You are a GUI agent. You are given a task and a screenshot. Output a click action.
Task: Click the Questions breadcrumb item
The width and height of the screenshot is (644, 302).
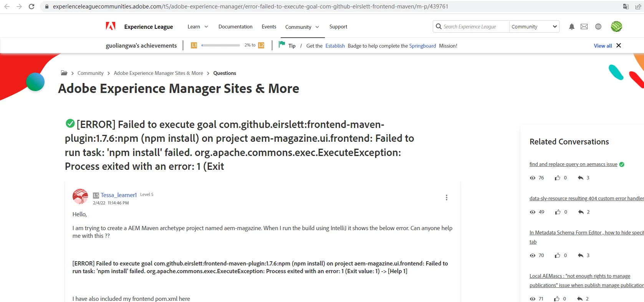point(225,73)
